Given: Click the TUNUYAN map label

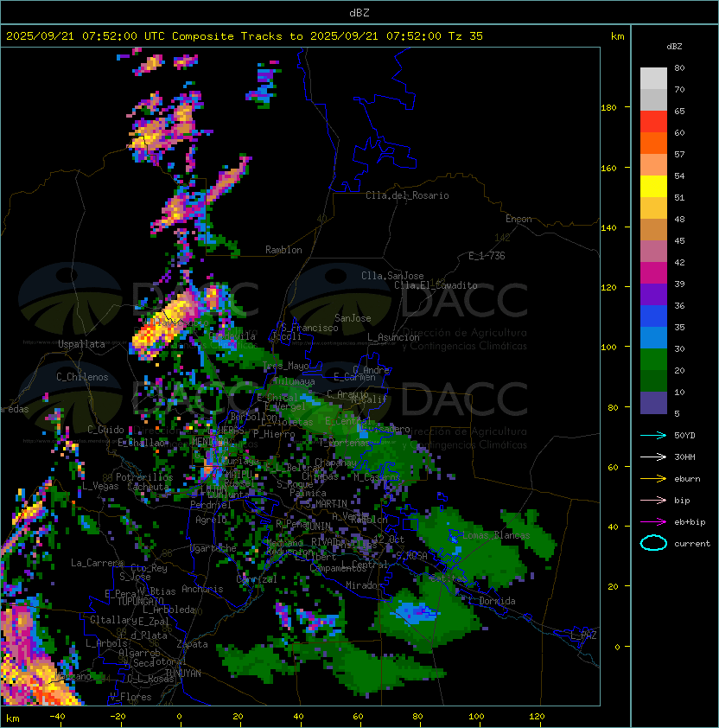Looking at the screenshot, I should click(x=183, y=674).
